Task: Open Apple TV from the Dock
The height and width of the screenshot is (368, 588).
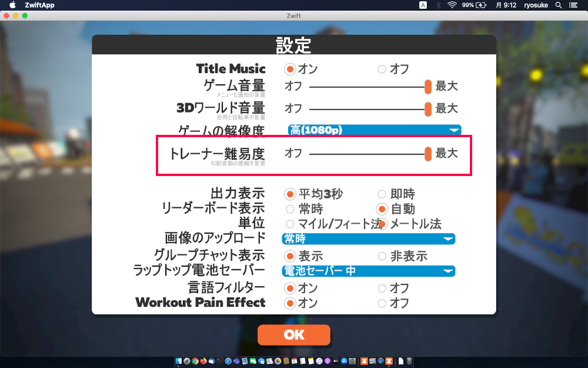Action: click(335, 362)
